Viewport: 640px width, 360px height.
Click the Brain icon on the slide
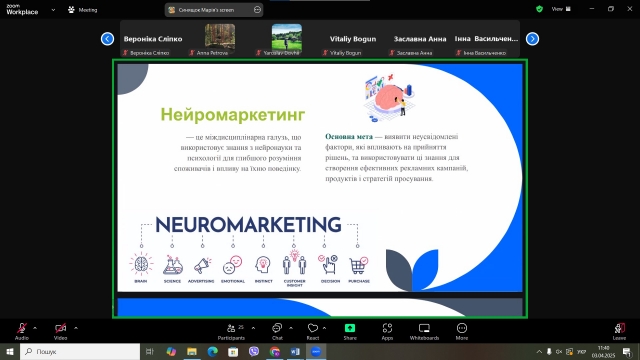pos(141,264)
